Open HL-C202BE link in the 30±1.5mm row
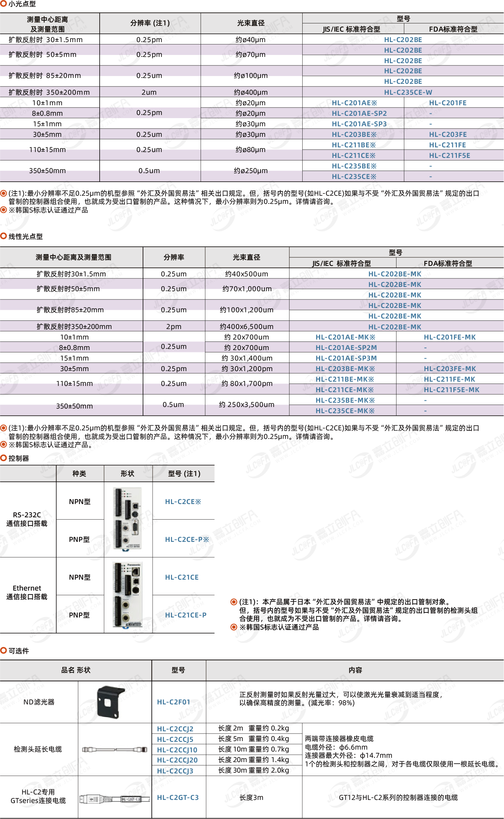The width and height of the screenshot is (504, 819). click(403, 40)
